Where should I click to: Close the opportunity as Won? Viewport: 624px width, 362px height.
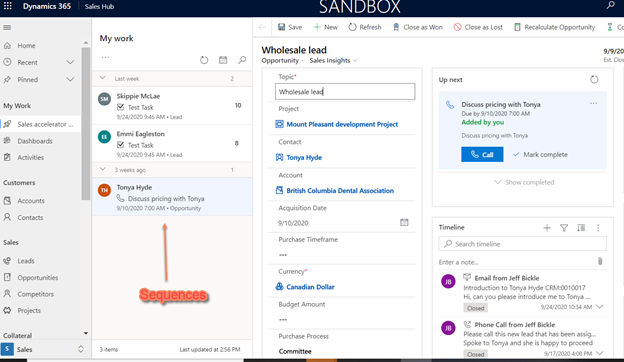[418, 27]
